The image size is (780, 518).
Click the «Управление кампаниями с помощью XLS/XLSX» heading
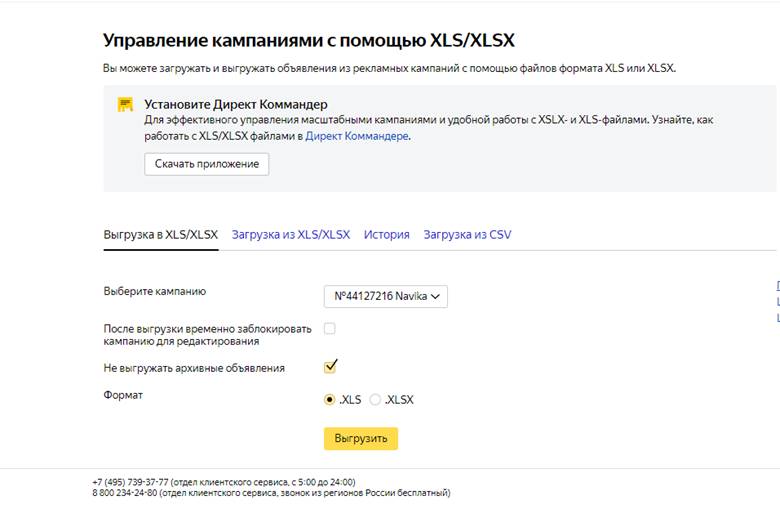(x=309, y=41)
